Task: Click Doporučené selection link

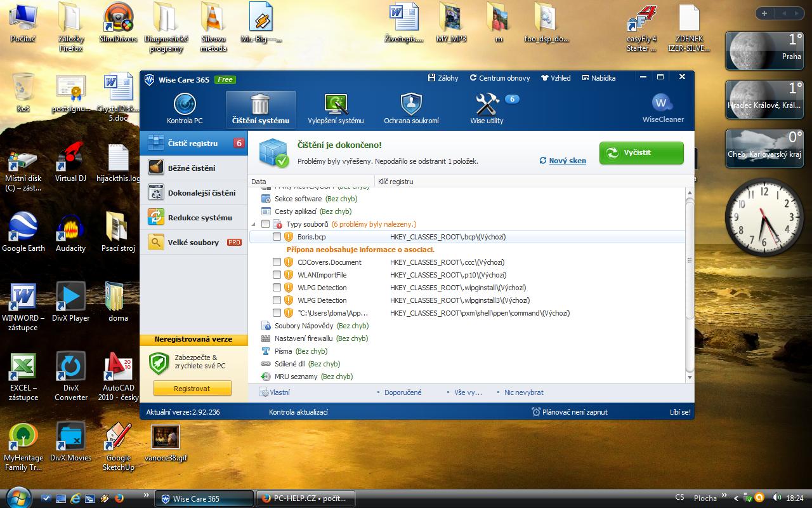Action: (x=403, y=392)
